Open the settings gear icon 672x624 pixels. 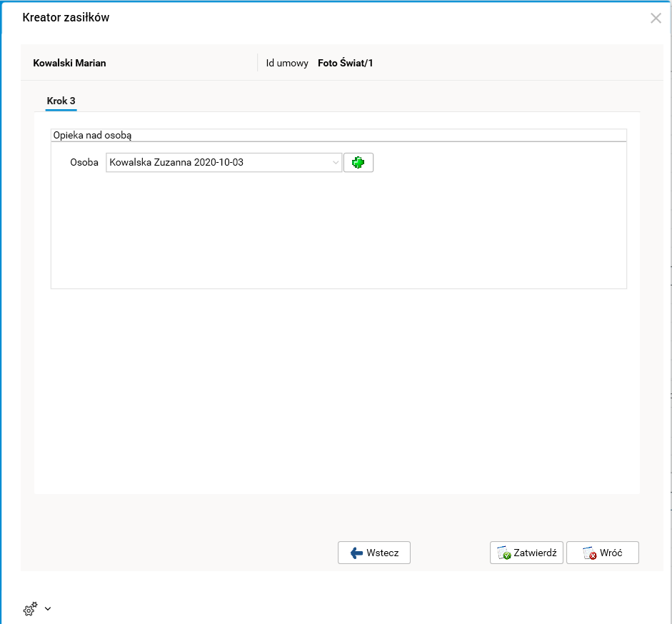click(x=30, y=608)
